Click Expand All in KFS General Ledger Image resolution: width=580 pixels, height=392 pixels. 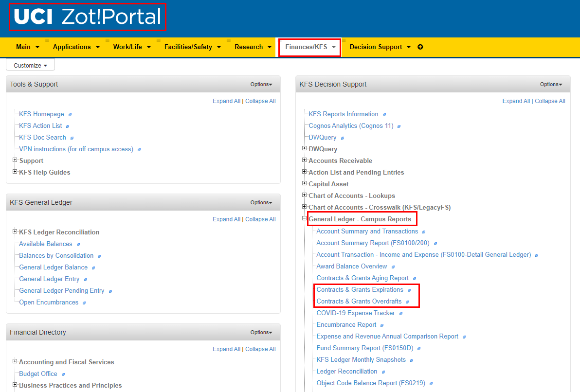pos(226,219)
